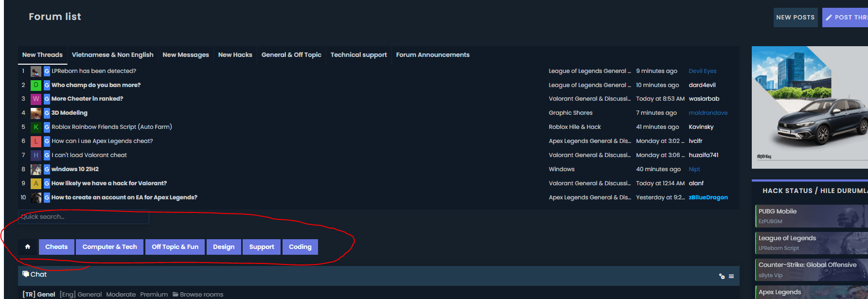Open the Windows forum link
The width and height of the screenshot is (868, 299).
pyautogui.click(x=562, y=169)
